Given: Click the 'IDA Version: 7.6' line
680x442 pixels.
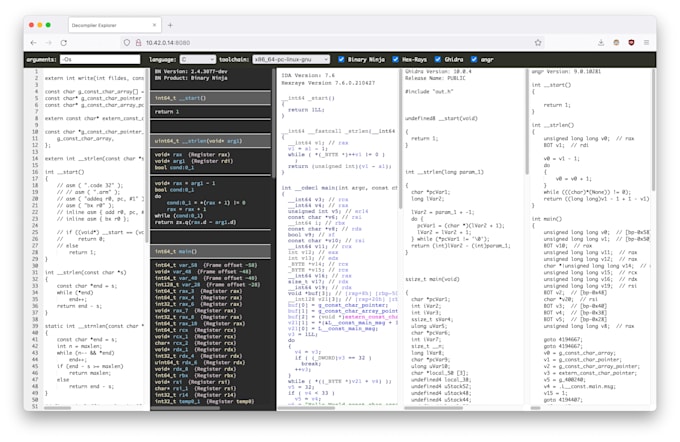Looking at the screenshot, I should point(308,75).
